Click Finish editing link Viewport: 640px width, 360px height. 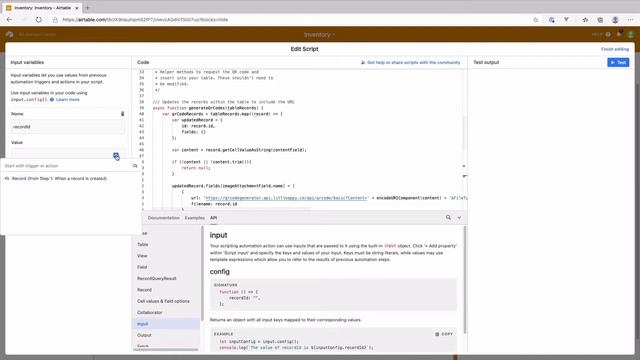tap(615, 49)
